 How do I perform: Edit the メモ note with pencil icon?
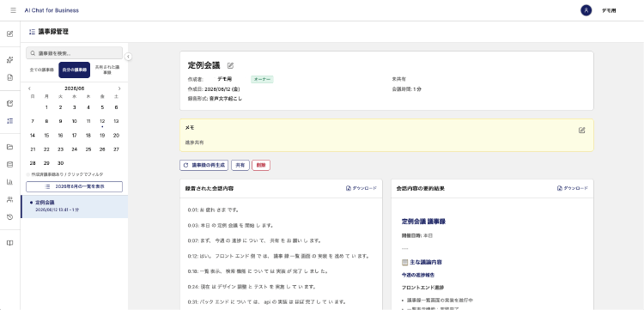click(x=581, y=131)
